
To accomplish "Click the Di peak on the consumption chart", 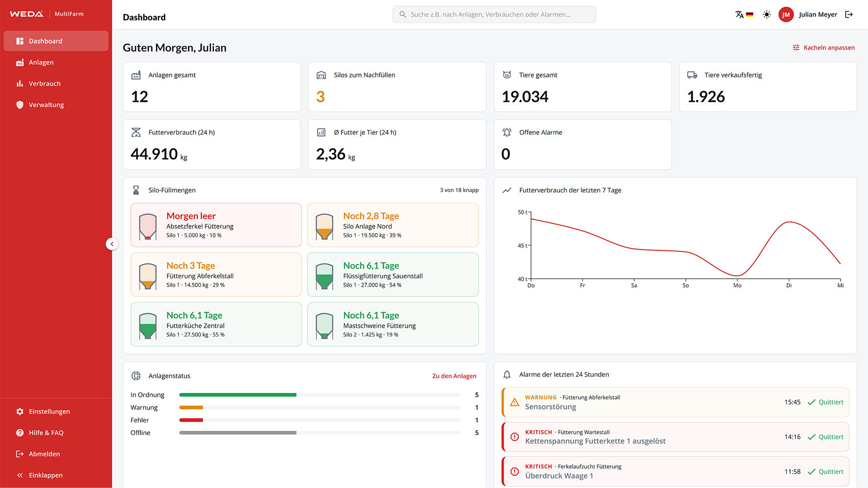I will coord(789,222).
